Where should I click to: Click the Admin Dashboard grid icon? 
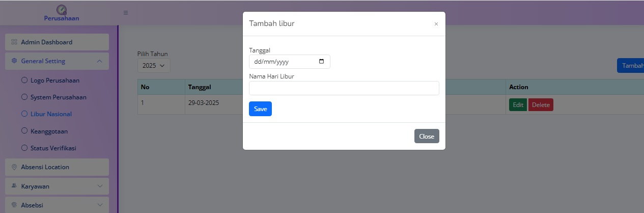click(14, 42)
